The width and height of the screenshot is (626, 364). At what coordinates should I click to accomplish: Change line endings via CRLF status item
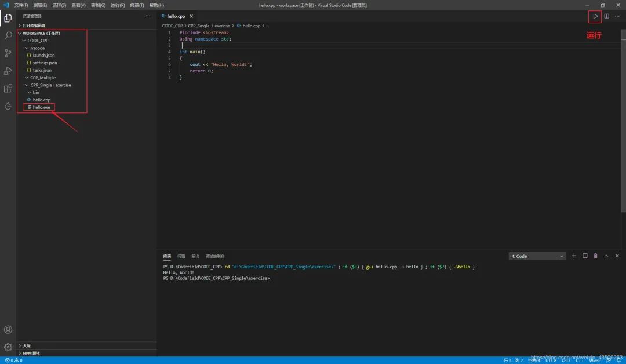click(x=566, y=361)
